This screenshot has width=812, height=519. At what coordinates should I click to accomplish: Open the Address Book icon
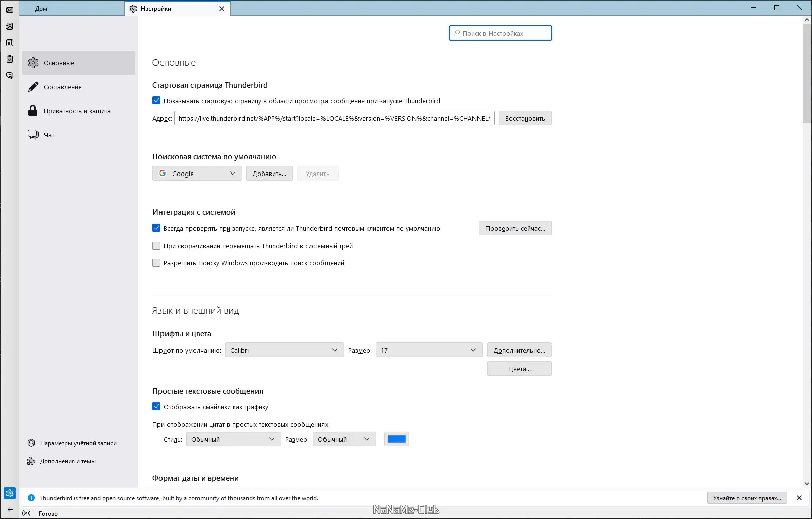(10, 26)
